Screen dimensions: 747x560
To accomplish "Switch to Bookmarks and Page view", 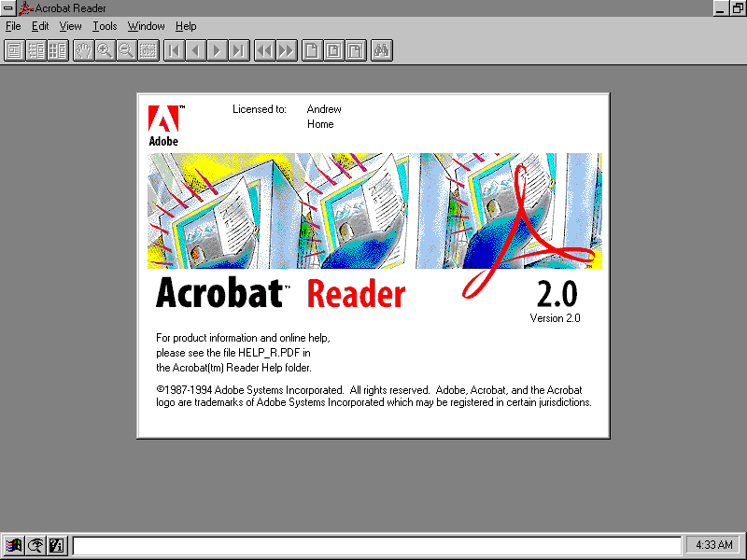I will tap(35, 50).
